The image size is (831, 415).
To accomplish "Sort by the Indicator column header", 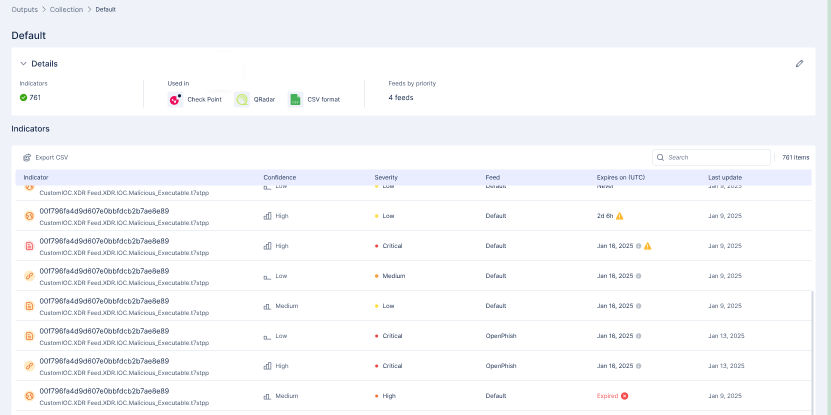I will coord(36,178).
